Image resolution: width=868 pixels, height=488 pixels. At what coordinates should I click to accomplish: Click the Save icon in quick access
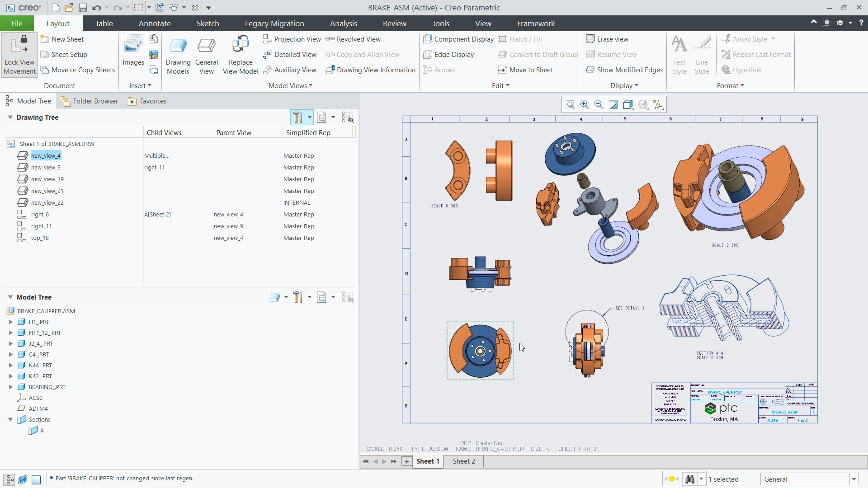coord(83,8)
